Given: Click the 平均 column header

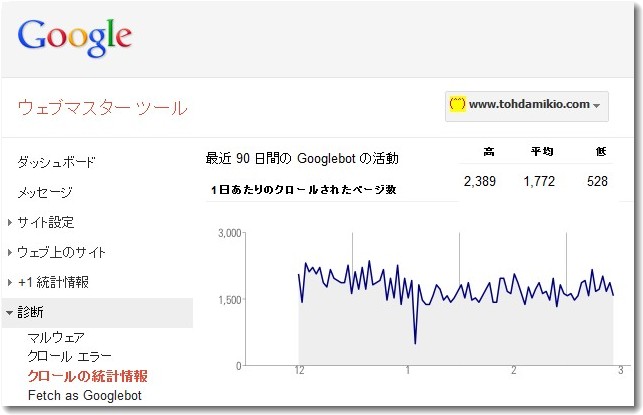Looking at the screenshot, I should pos(542,152).
